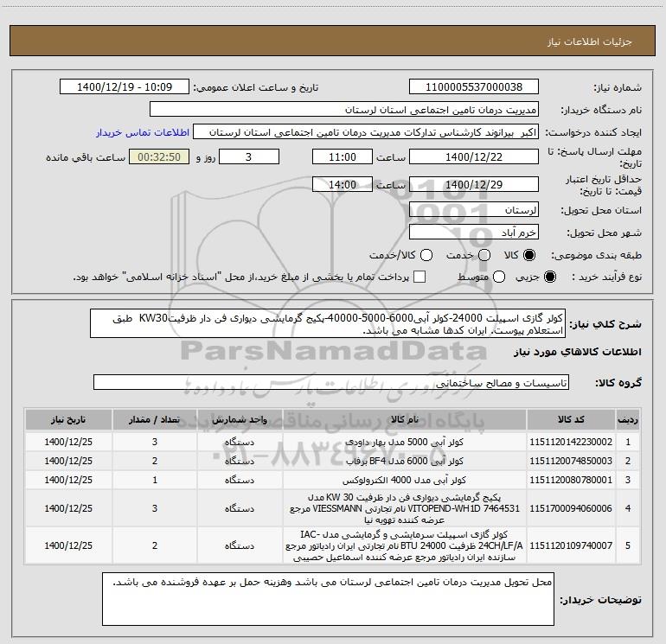Select the متوسط purchase type radio

click(499, 277)
